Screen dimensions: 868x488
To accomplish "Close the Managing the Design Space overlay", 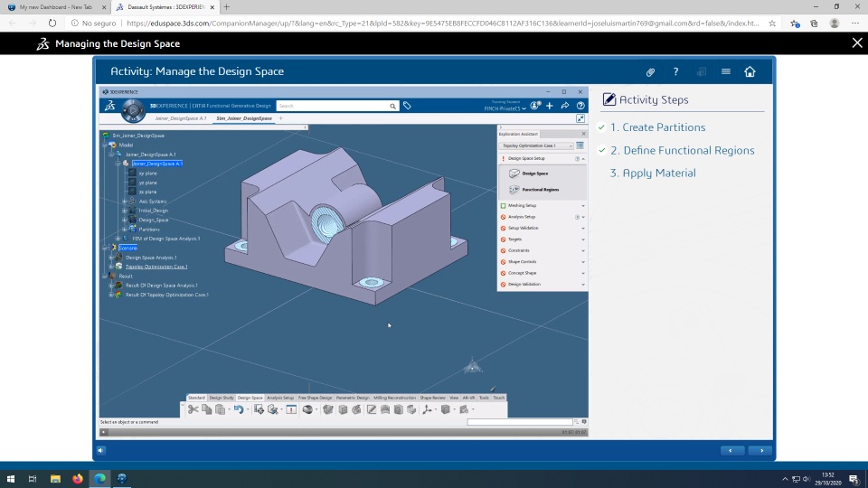I will [x=857, y=43].
